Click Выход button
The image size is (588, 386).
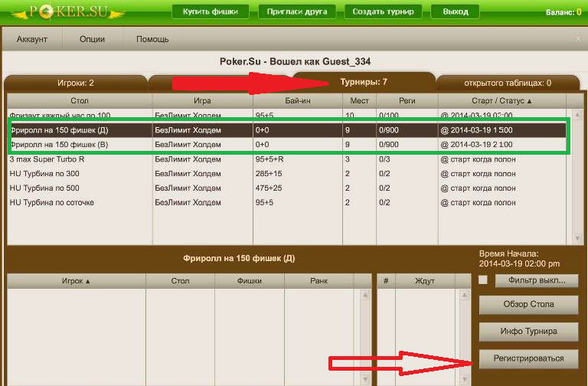[x=456, y=11]
